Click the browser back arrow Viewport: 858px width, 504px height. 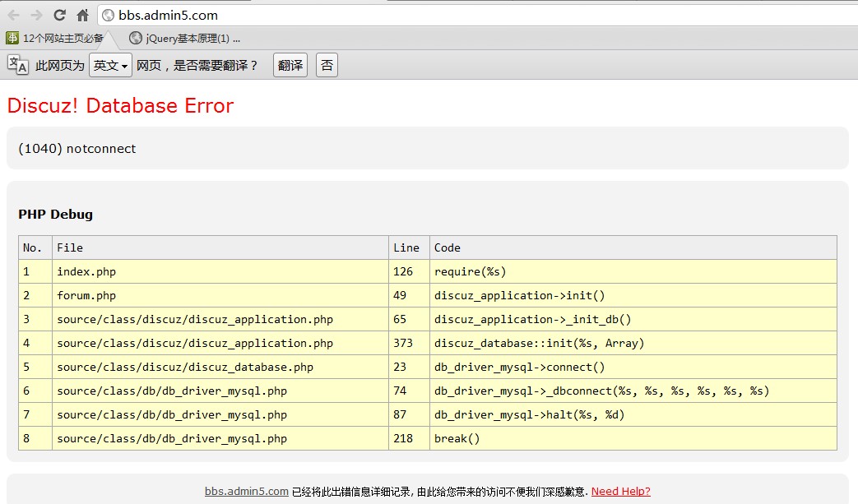(x=13, y=16)
